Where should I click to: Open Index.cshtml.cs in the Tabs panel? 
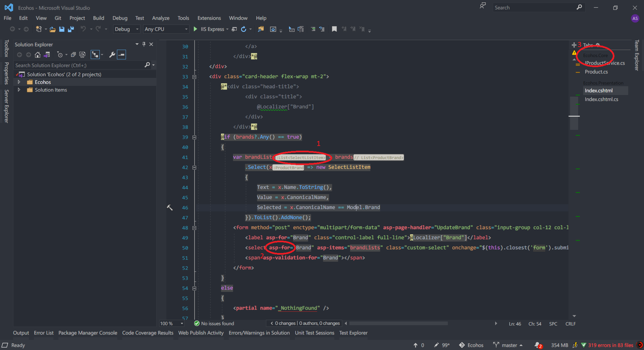click(x=601, y=99)
